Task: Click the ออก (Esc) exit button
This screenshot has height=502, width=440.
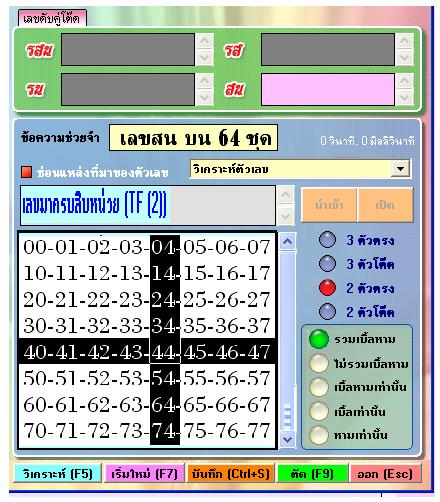Action: 385,473
